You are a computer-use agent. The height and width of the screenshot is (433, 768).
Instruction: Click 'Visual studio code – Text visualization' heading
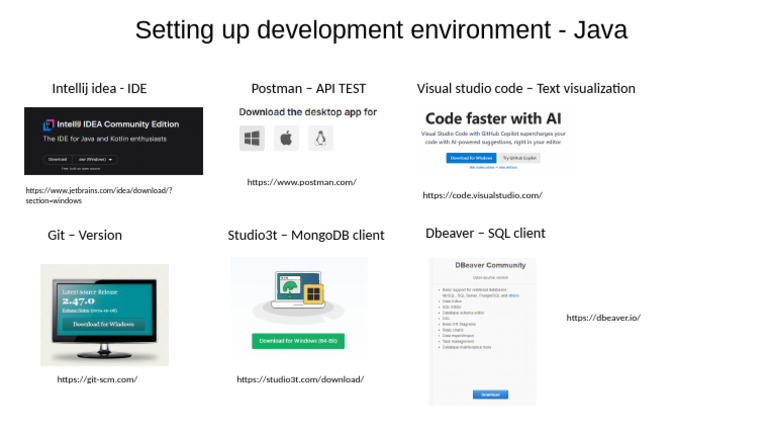point(526,89)
